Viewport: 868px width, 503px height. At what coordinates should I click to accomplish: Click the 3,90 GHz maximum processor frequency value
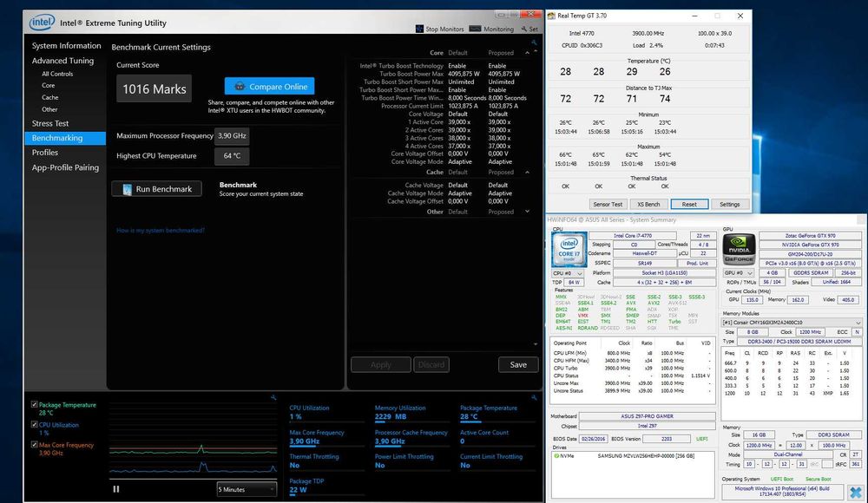[x=232, y=135]
